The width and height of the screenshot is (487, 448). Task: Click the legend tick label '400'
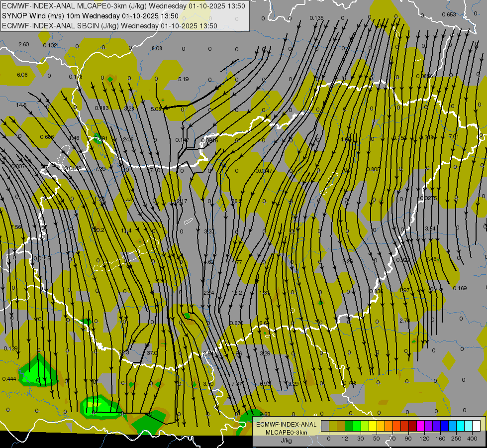[472, 439]
